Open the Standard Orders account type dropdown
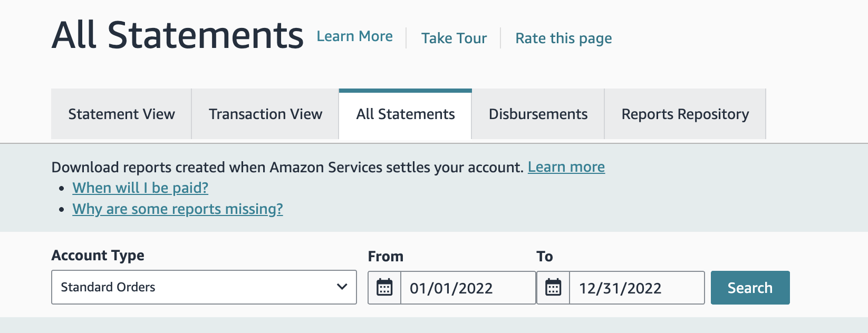The image size is (868, 333). tap(204, 287)
